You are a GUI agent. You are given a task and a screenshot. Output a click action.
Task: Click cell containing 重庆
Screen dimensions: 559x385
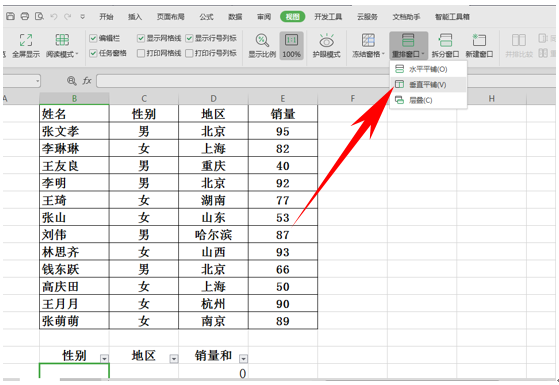[213, 166]
